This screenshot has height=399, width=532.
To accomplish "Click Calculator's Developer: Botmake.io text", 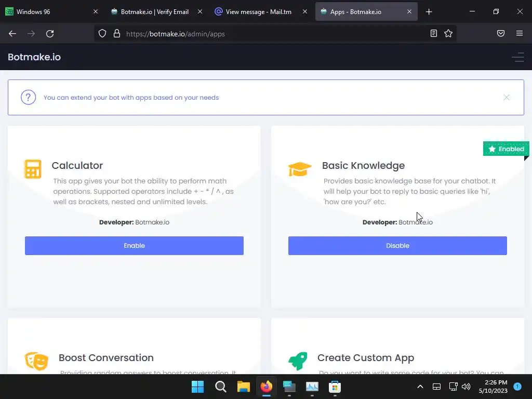I will point(135,222).
